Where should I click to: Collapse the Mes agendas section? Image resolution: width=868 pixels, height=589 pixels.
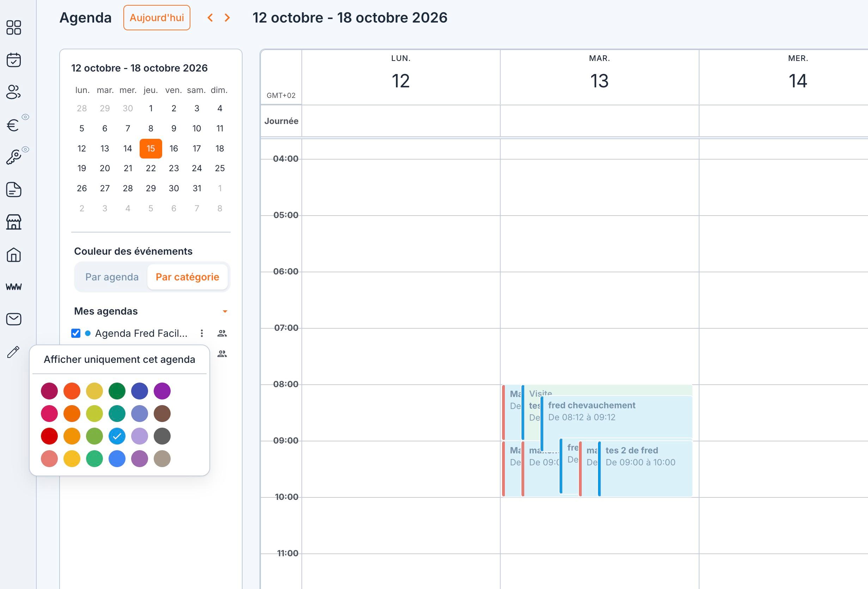pos(225,311)
